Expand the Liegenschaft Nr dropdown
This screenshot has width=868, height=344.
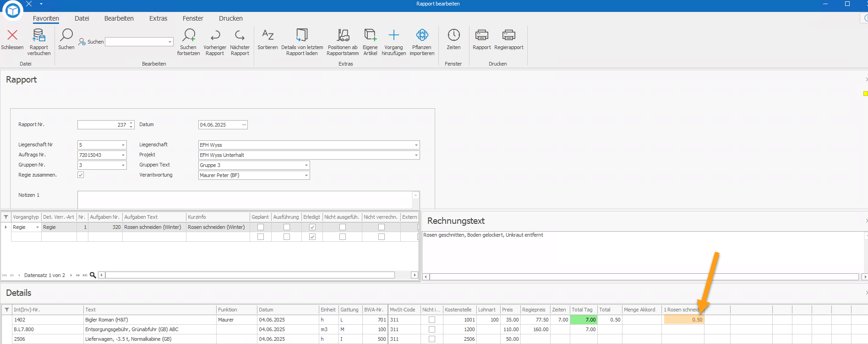point(123,145)
